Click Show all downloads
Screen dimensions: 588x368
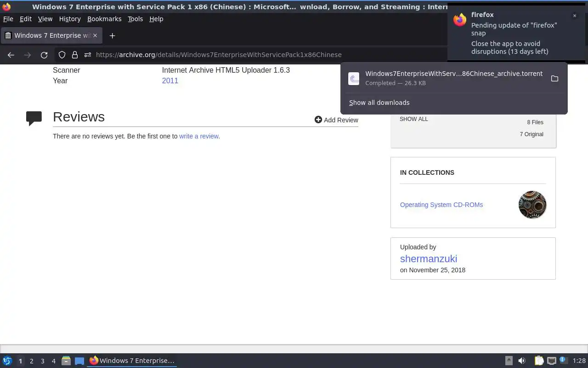pos(379,103)
